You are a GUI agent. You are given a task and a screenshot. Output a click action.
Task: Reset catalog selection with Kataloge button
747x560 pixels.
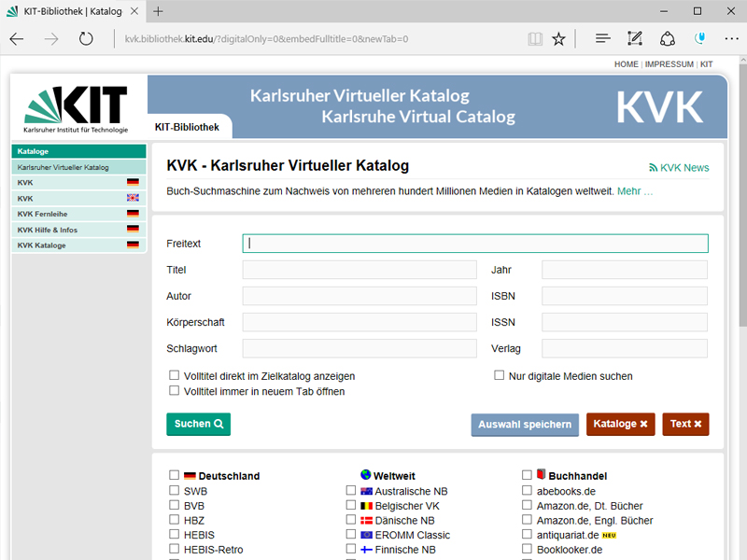(620, 424)
